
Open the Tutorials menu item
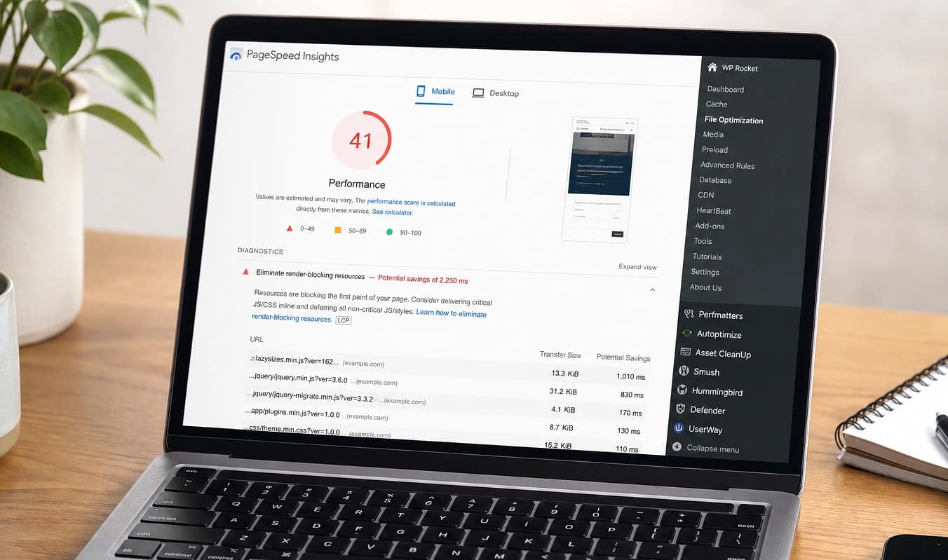click(707, 257)
